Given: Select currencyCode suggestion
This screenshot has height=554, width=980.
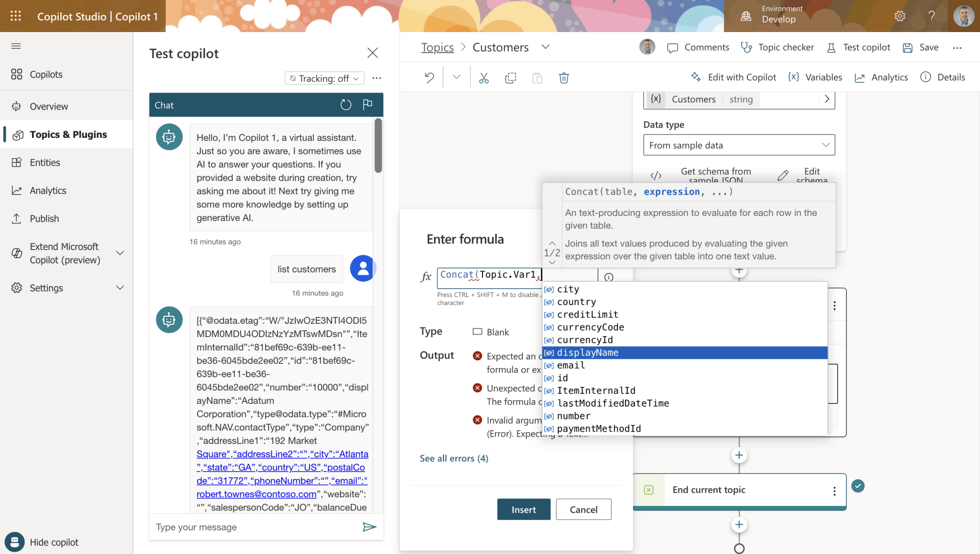Looking at the screenshot, I should [685, 327].
